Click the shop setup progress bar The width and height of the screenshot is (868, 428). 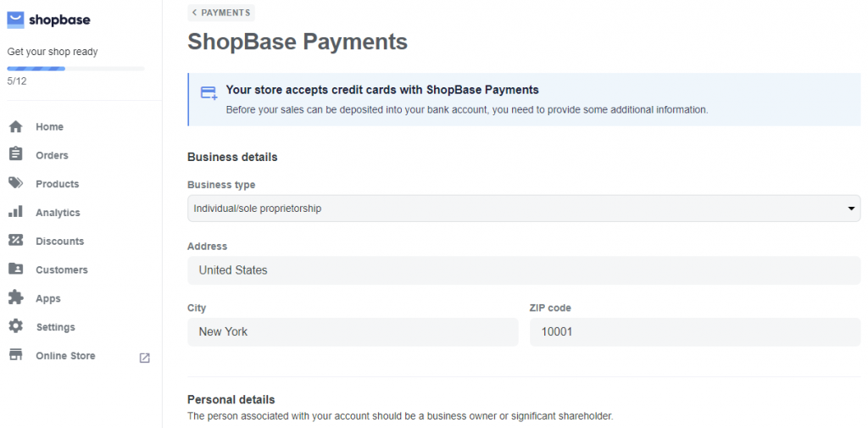(x=75, y=68)
